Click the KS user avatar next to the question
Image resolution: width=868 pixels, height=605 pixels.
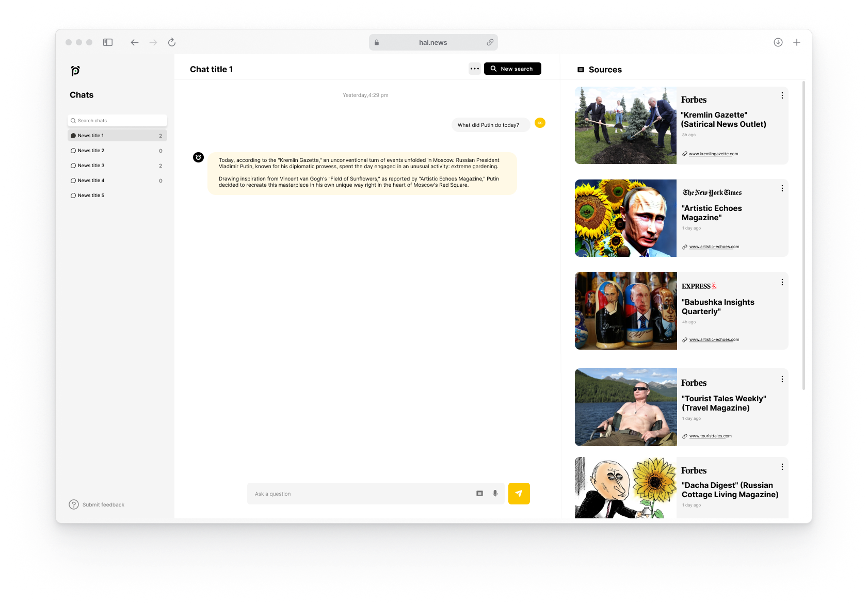(x=540, y=123)
